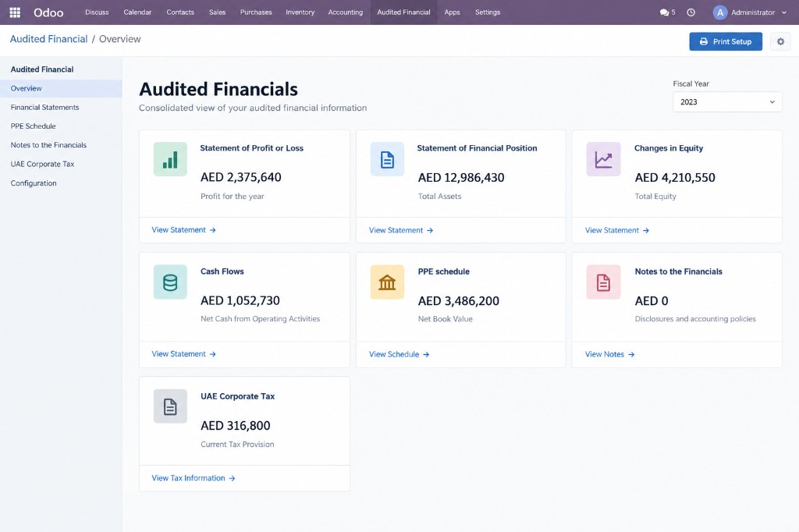799x532 pixels.
Task: Click the Print Setup button
Action: (726, 42)
